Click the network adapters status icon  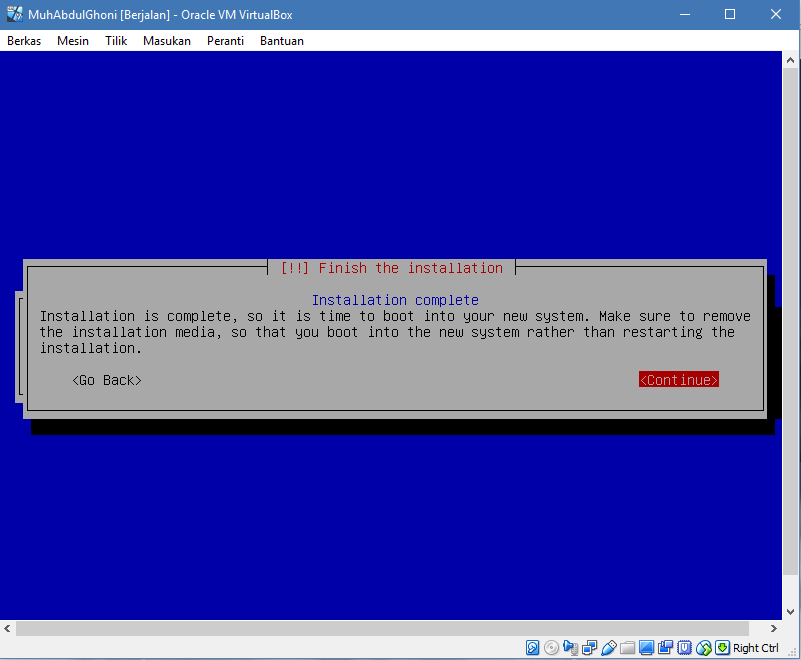click(x=590, y=648)
